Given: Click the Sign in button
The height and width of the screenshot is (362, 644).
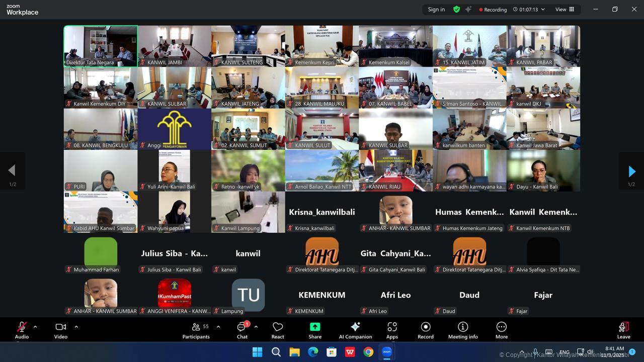Looking at the screenshot, I should (x=436, y=10).
